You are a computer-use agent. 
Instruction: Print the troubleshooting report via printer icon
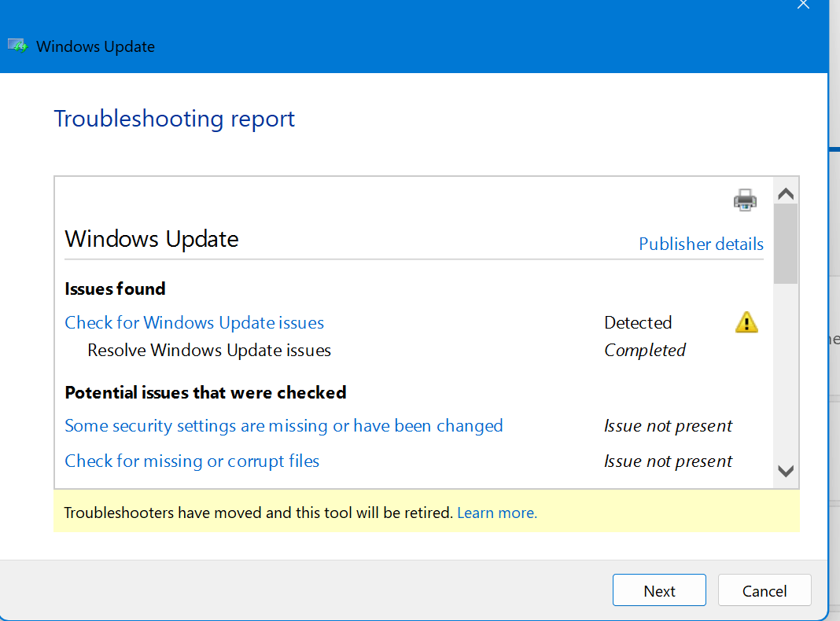[x=745, y=200]
